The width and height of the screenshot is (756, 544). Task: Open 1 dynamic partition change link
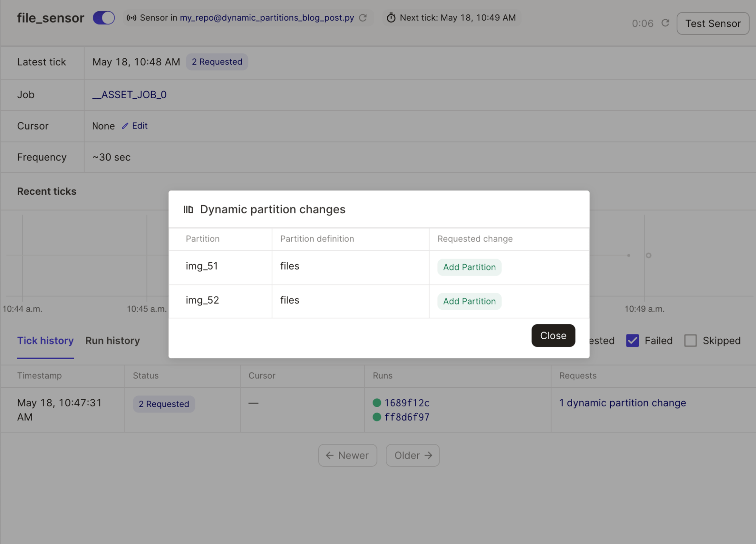622,403
